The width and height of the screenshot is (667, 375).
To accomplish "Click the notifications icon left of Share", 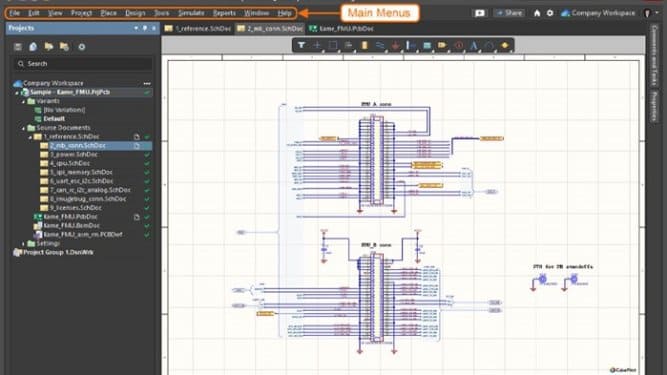I will tap(479, 13).
